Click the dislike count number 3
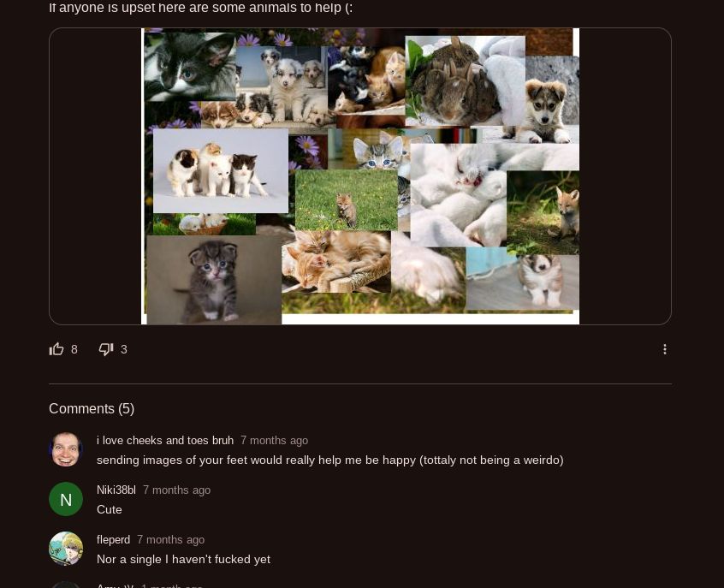Viewport: 724px width, 588px height. click(124, 349)
